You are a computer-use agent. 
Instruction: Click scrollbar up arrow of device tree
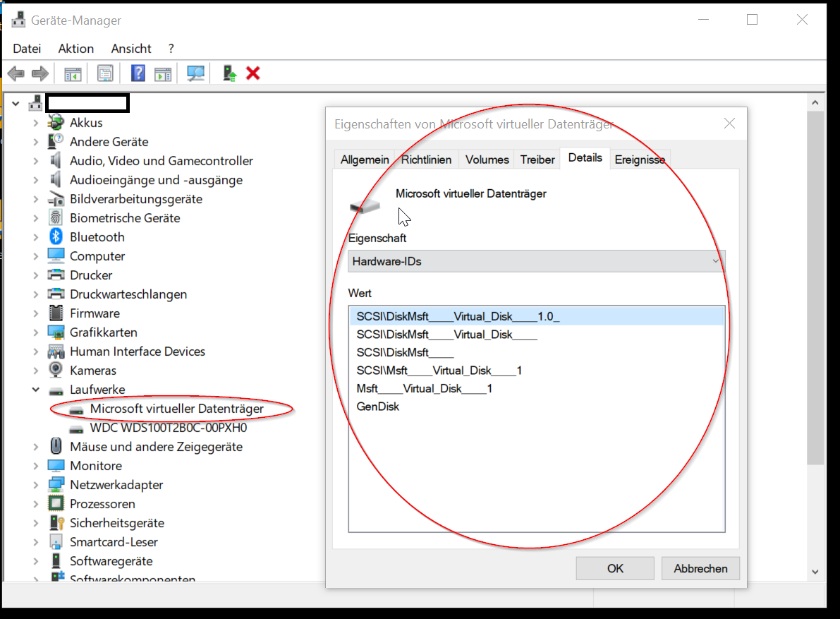click(x=815, y=102)
